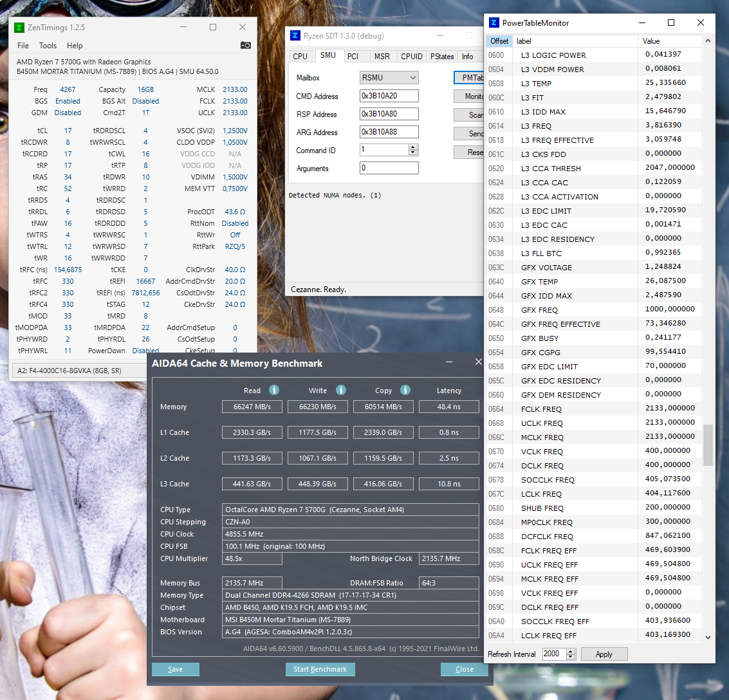The height and width of the screenshot is (700, 729).
Task: Click the RSP Address input field
Action: [389, 114]
